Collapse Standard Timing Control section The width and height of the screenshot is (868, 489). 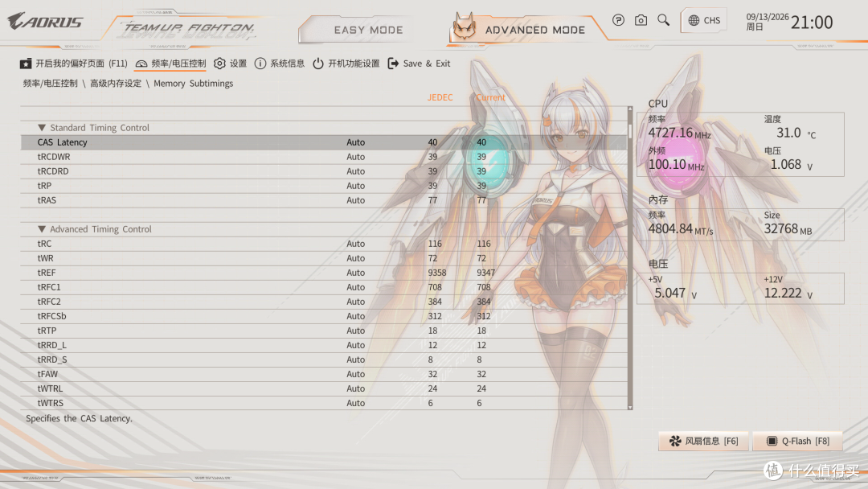tap(42, 127)
